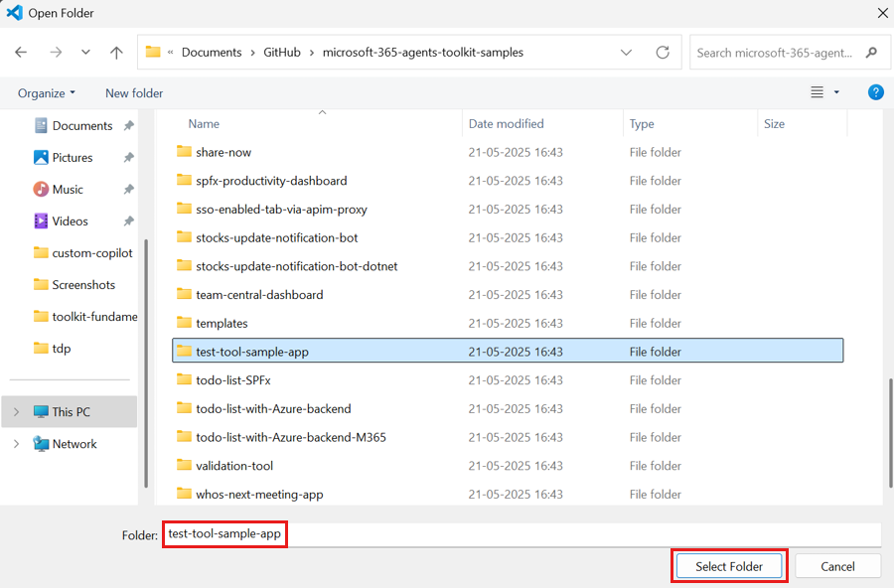Change the view layout icon
The width and height of the screenshot is (894, 588).
(818, 92)
